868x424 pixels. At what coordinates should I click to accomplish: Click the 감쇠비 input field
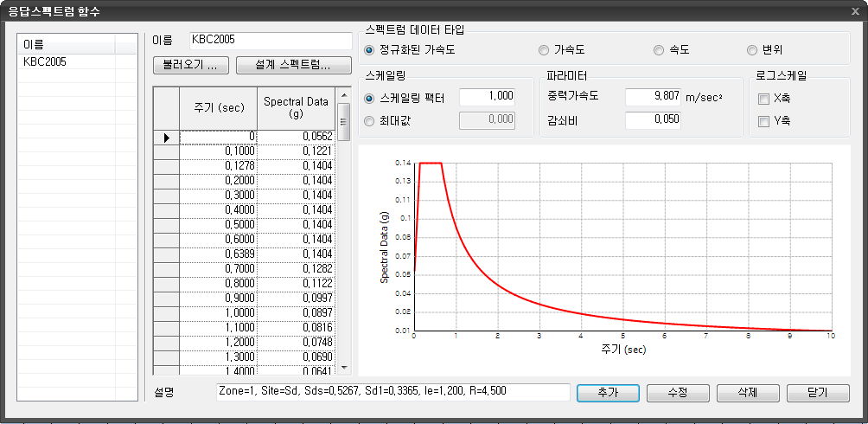point(652,120)
